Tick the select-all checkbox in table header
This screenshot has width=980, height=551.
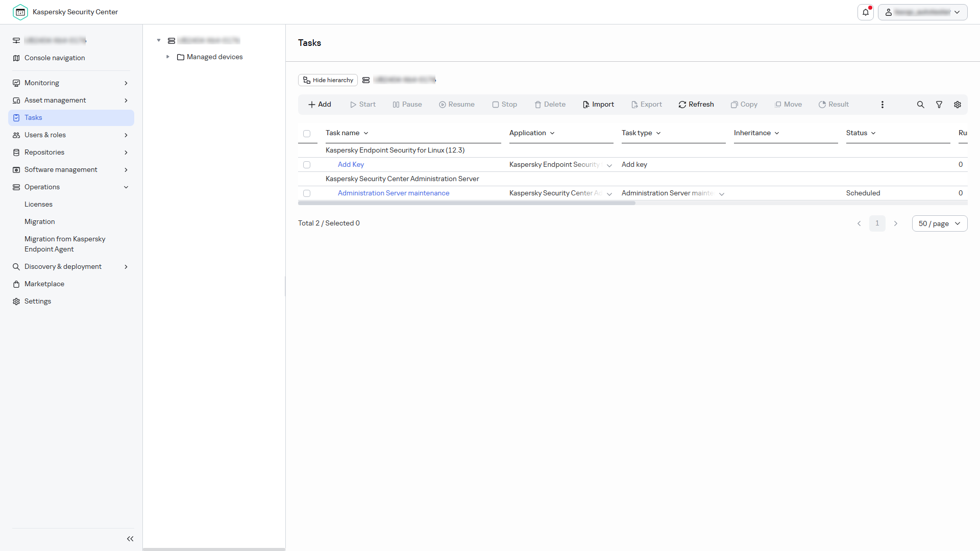(307, 134)
